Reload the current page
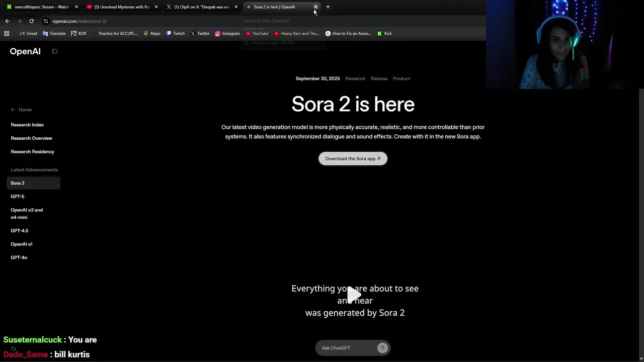Image resolution: width=644 pixels, height=362 pixels. (31, 21)
